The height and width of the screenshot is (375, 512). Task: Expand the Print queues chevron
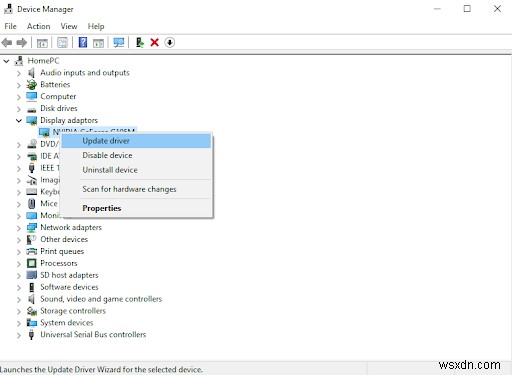pyautogui.click(x=19, y=252)
